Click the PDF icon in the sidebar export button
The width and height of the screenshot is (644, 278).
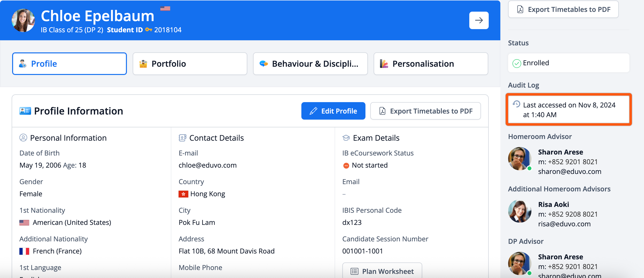tap(520, 9)
